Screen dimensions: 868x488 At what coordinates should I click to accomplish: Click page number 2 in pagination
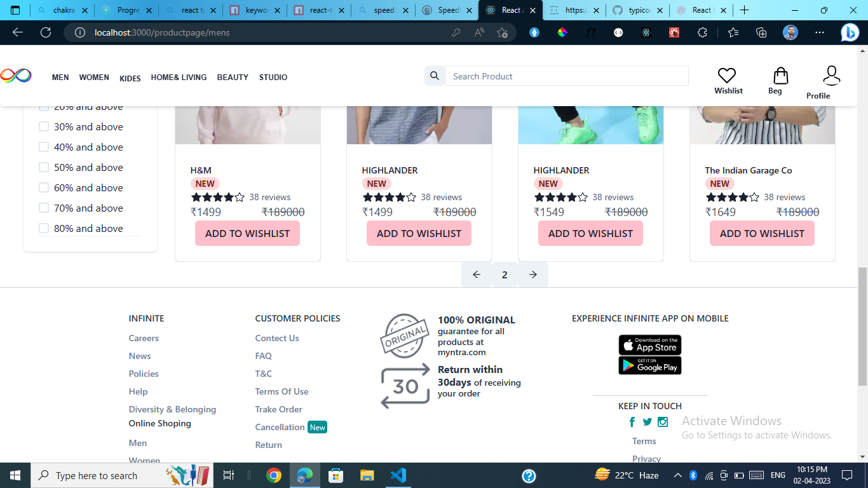point(505,274)
